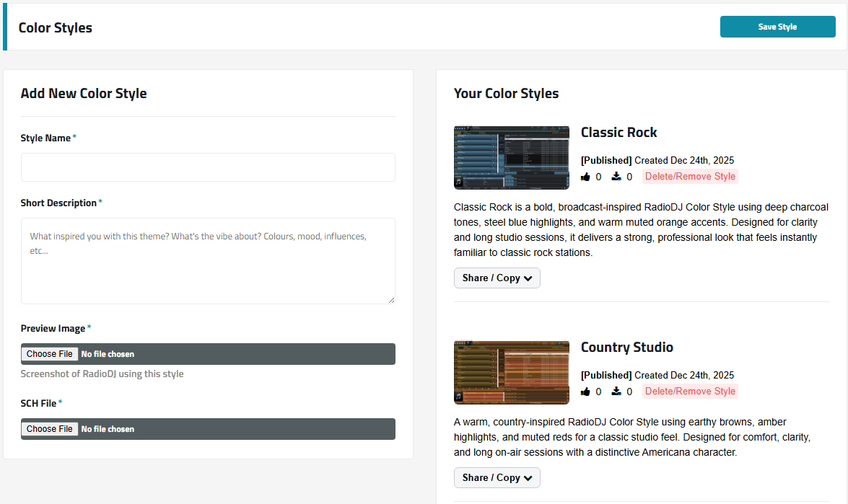The width and height of the screenshot is (848, 504).
Task: Focus the Style Name input field
Action: (208, 167)
